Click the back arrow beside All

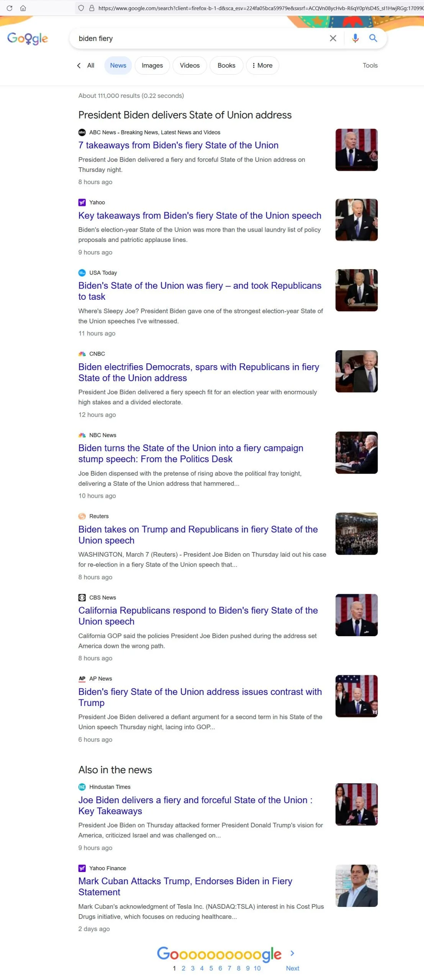[x=79, y=65]
